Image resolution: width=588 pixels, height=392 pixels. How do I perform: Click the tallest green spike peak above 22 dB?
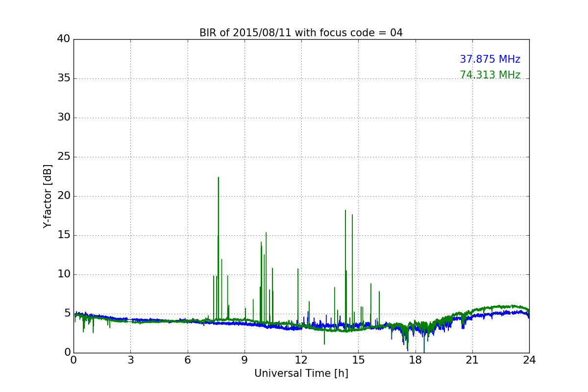click(x=219, y=177)
